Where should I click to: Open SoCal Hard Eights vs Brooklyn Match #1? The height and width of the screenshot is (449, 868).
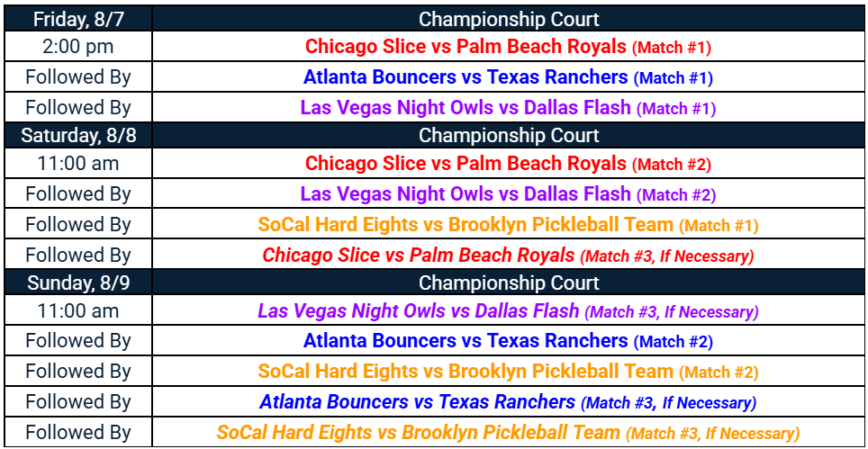(x=508, y=225)
